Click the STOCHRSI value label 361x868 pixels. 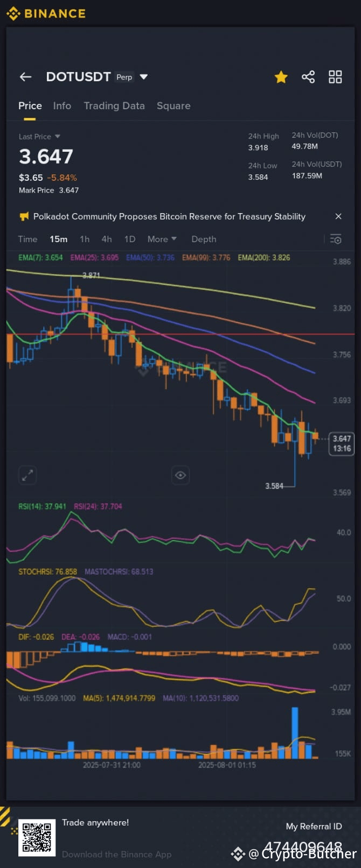coord(47,571)
